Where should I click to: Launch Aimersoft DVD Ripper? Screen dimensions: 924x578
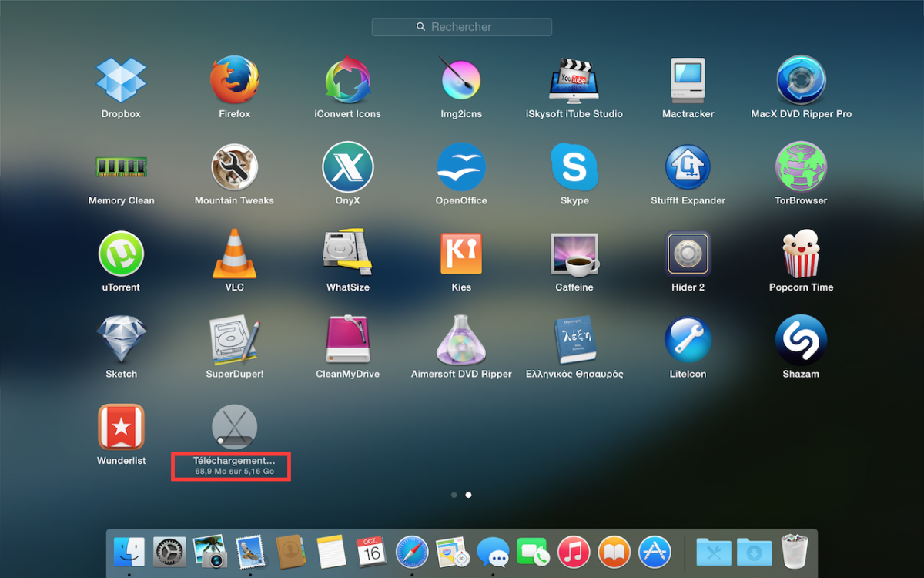click(x=461, y=340)
